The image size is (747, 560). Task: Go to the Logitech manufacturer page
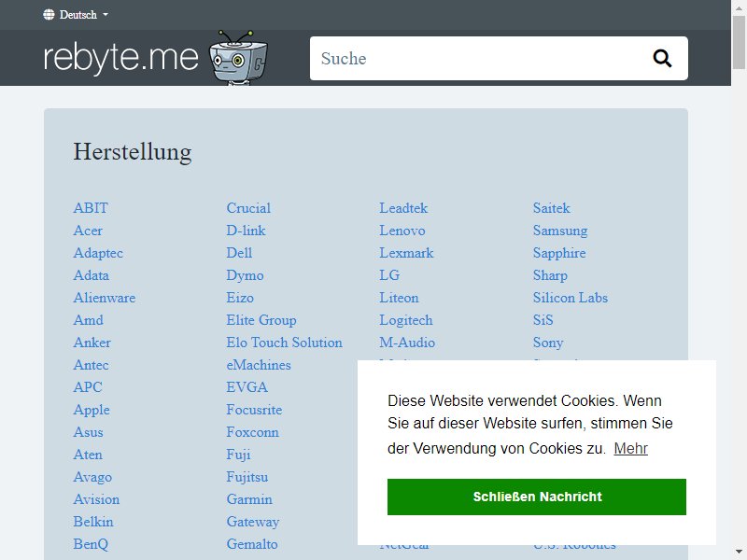(x=406, y=320)
